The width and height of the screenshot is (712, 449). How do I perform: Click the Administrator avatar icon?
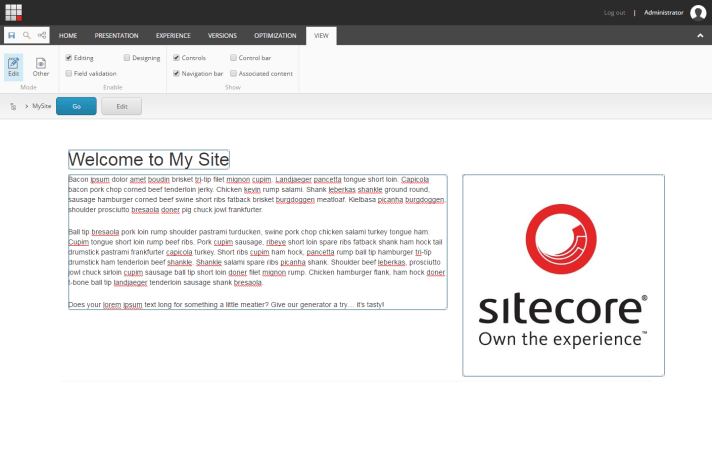coord(698,13)
